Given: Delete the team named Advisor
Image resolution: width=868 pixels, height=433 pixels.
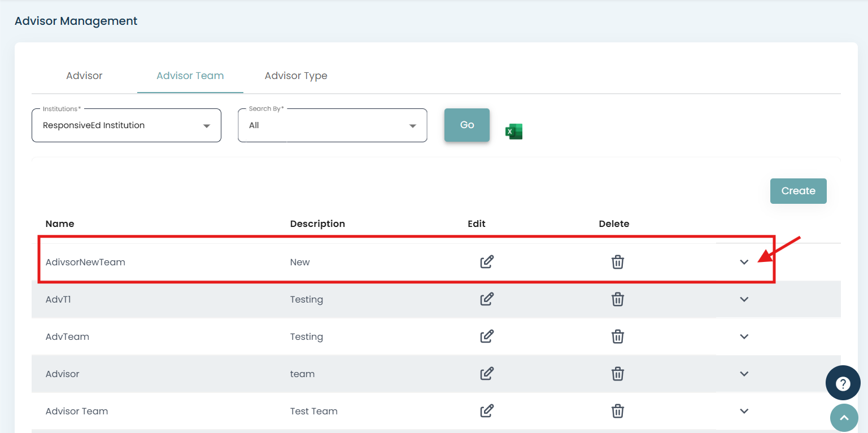Looking at the screenshot, I should (618, 374).
